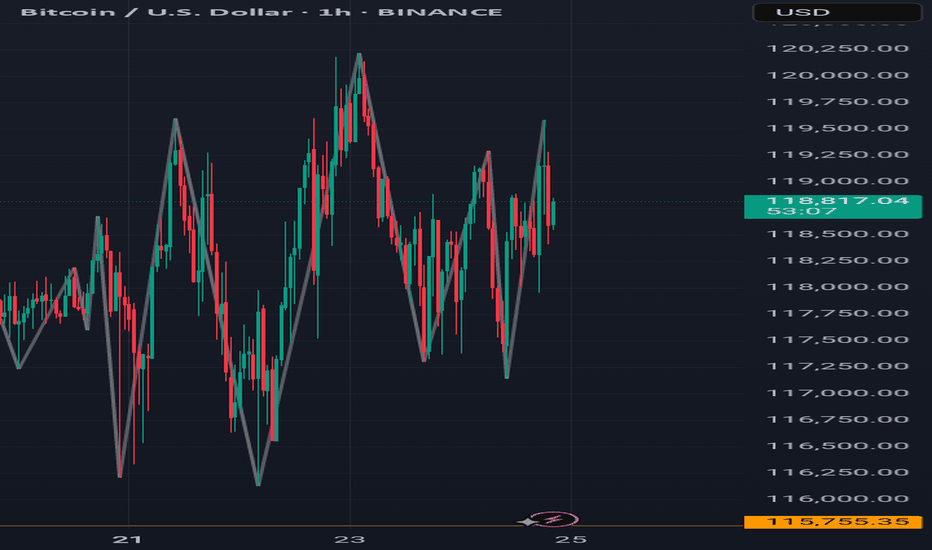
Task: Open the USD currency selector
Action: [x=837, y=12]
